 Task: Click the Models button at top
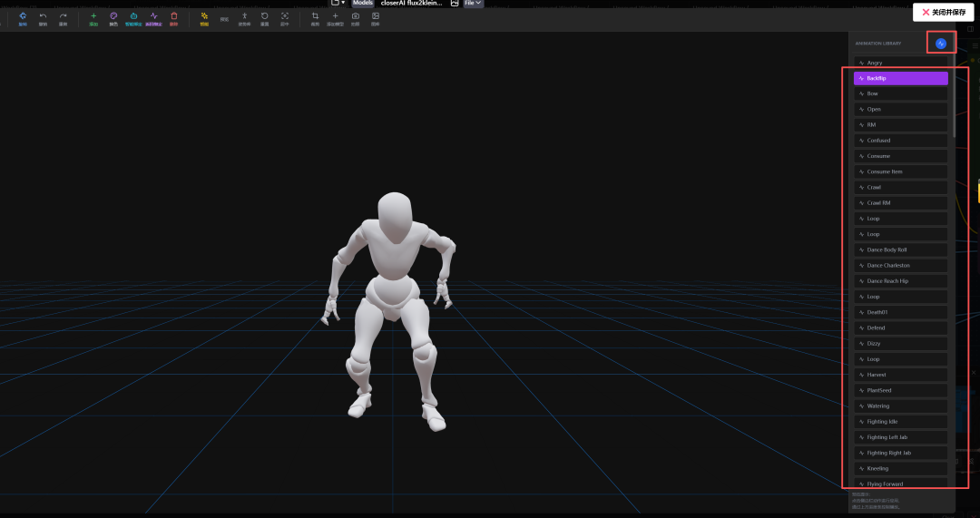362,3
